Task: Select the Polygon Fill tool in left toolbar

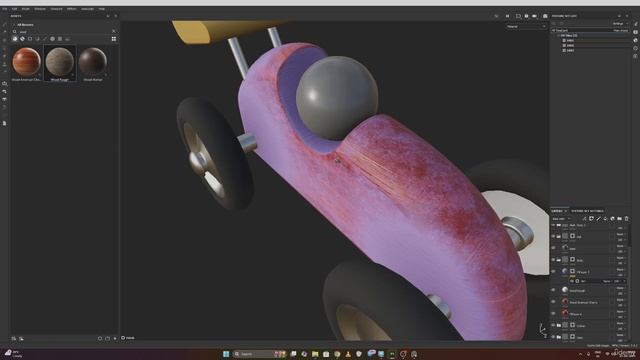Action: (4, 49)
